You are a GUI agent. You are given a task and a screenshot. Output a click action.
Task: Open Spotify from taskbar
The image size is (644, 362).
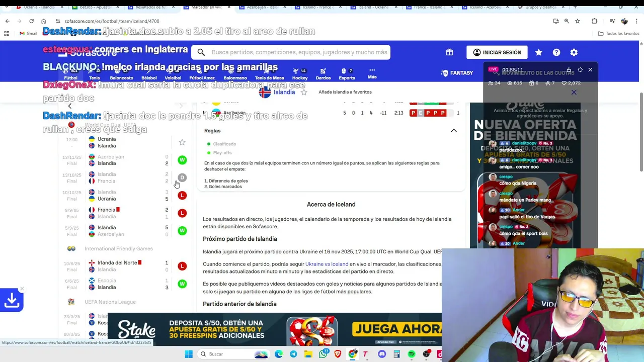point(412,354)
